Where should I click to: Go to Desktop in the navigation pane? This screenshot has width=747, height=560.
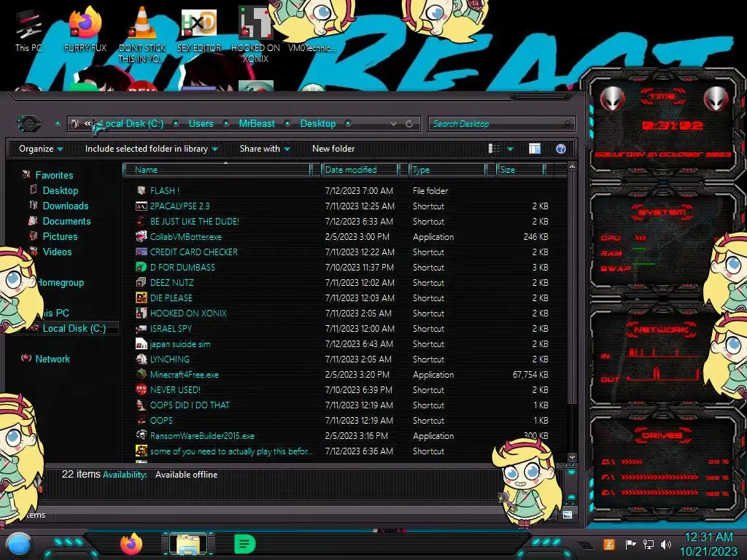(61, 190)
